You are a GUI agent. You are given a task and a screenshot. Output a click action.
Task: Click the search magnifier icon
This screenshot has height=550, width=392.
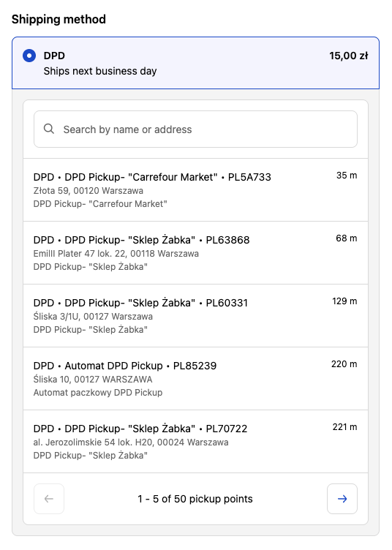[49, 129]
